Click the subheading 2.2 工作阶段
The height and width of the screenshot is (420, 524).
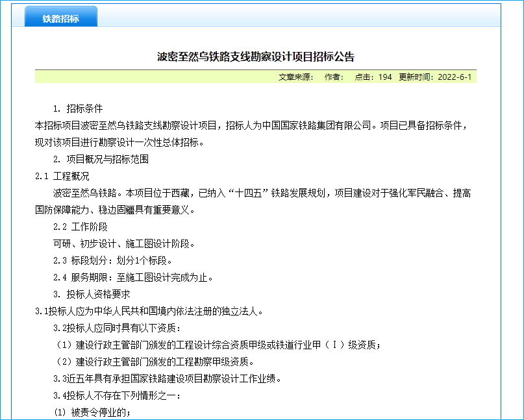[81, 227]
